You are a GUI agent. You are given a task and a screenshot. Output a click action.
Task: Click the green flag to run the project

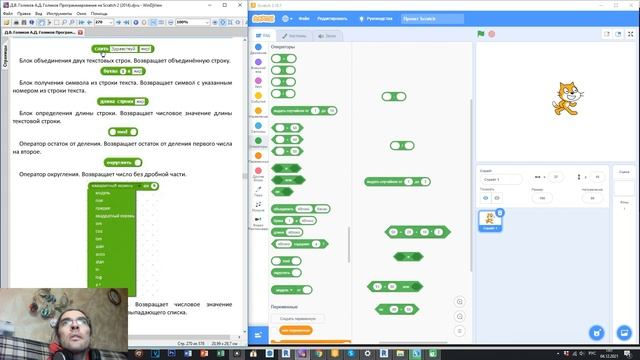click(481, 34)
